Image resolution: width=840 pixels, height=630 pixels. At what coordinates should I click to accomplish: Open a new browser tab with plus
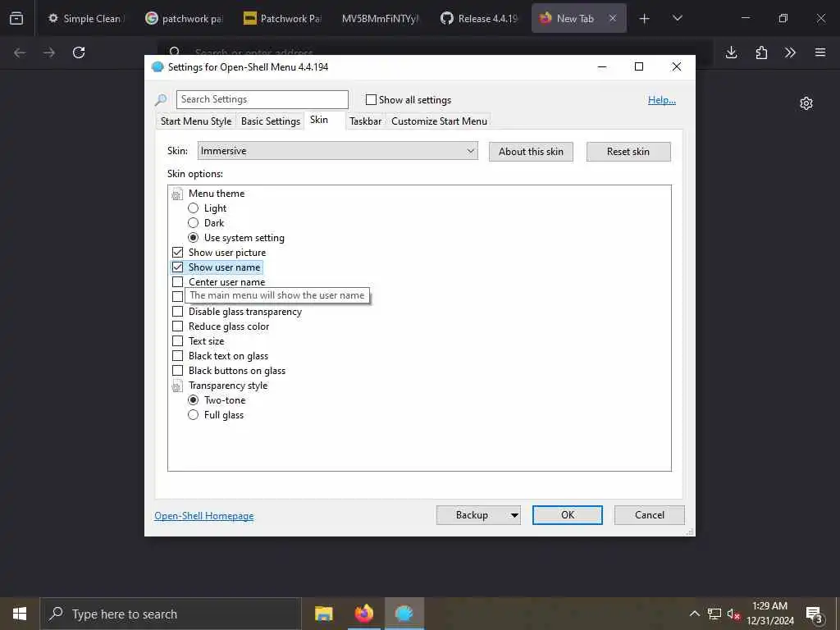point(645,19)
